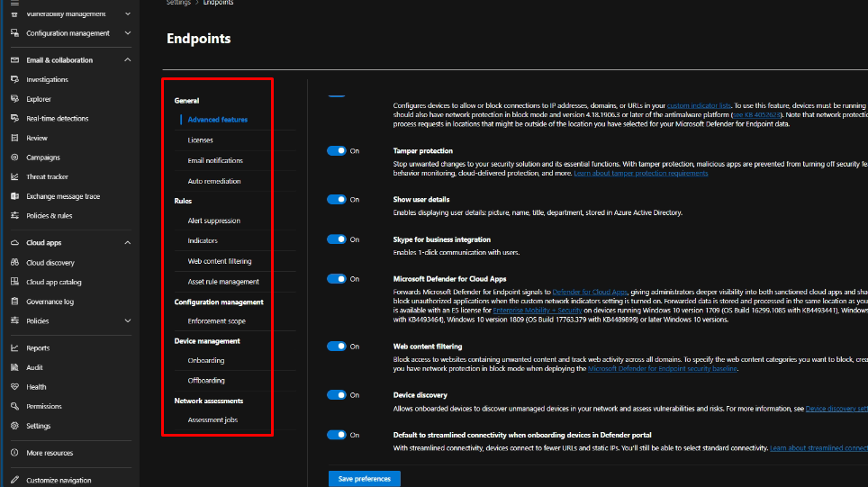
Task: Open device Onboarding page
Action: 206,360
